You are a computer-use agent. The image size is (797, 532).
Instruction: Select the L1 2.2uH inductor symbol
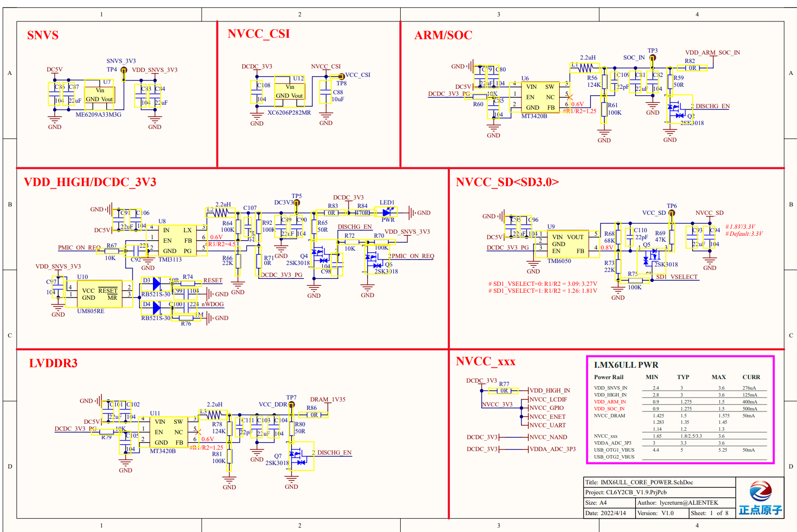click(x=585, y=67)
